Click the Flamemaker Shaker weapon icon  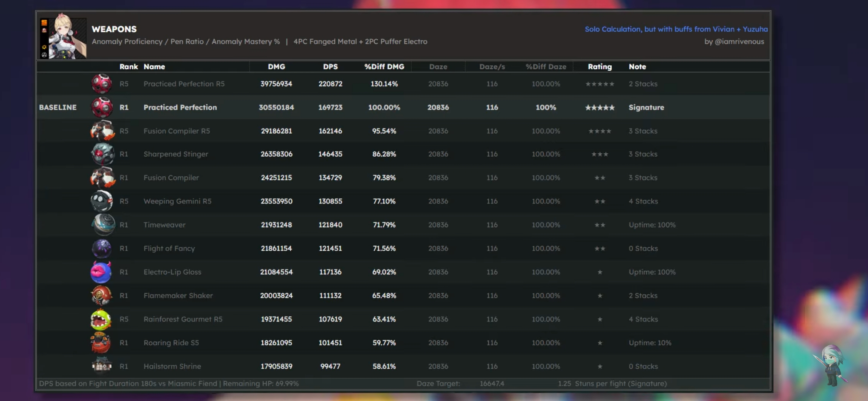101,296
